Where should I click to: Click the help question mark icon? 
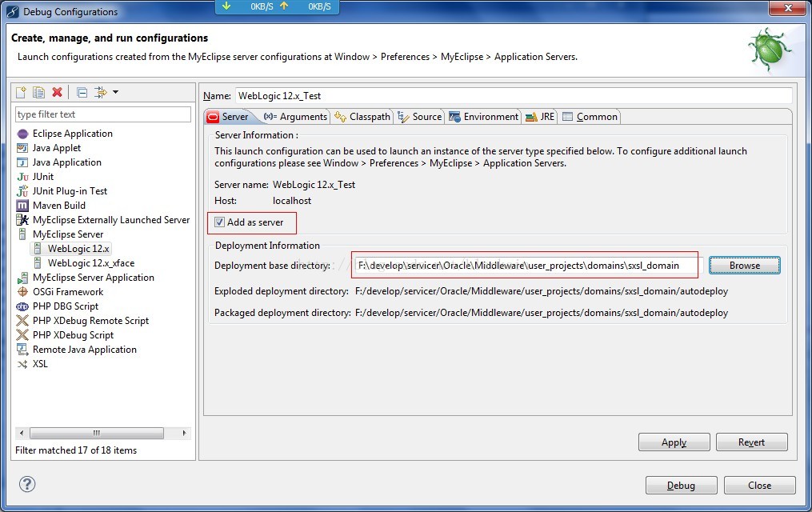27,485
